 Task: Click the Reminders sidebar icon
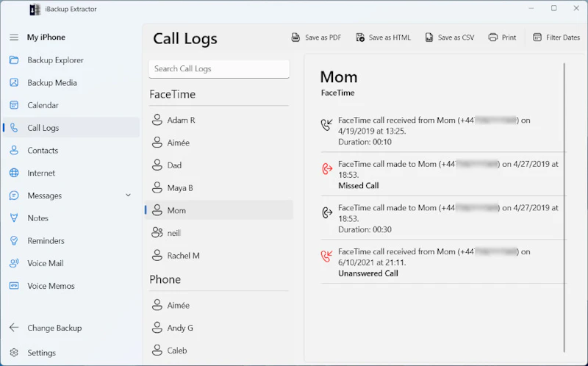tap(14, 240)
